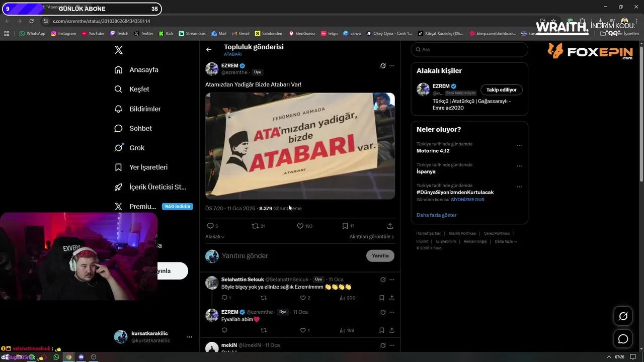Like the main EZREM post
This screenshot has height=362, width=644.
click(x=300, y=226)
